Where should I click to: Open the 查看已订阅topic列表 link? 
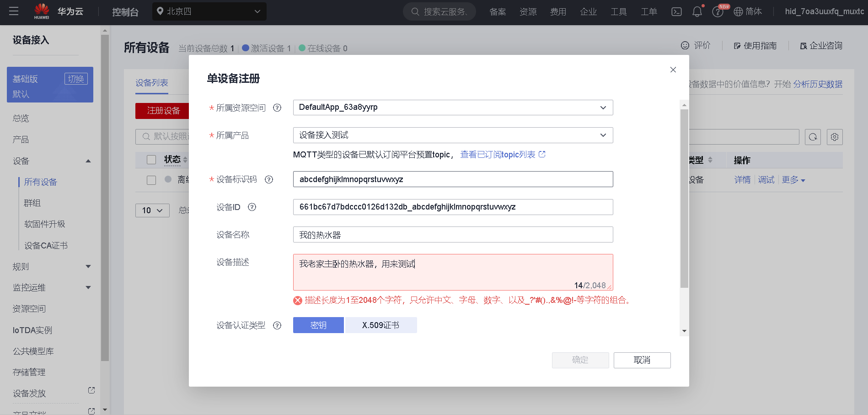click(x=498, y=155)
